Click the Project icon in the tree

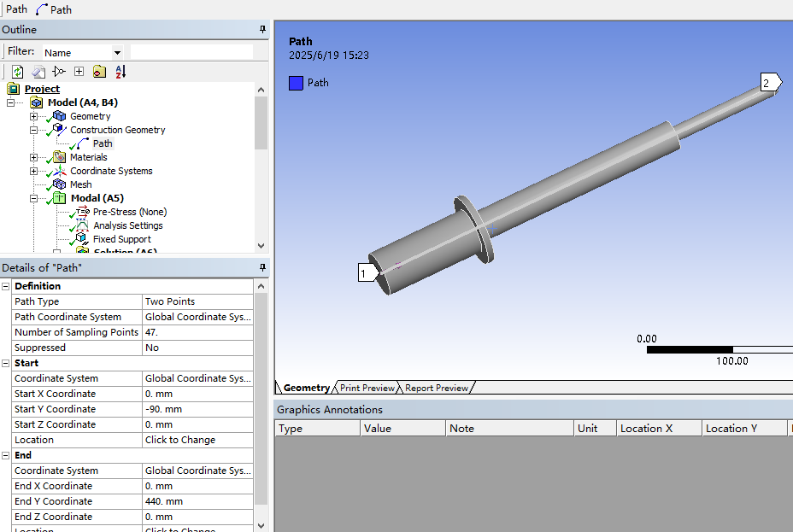point(14,89)
